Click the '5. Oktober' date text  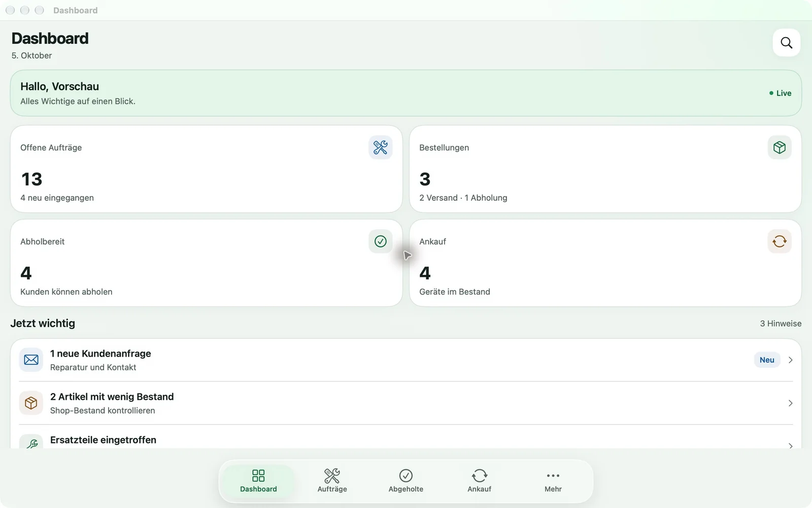click(31, 55)
